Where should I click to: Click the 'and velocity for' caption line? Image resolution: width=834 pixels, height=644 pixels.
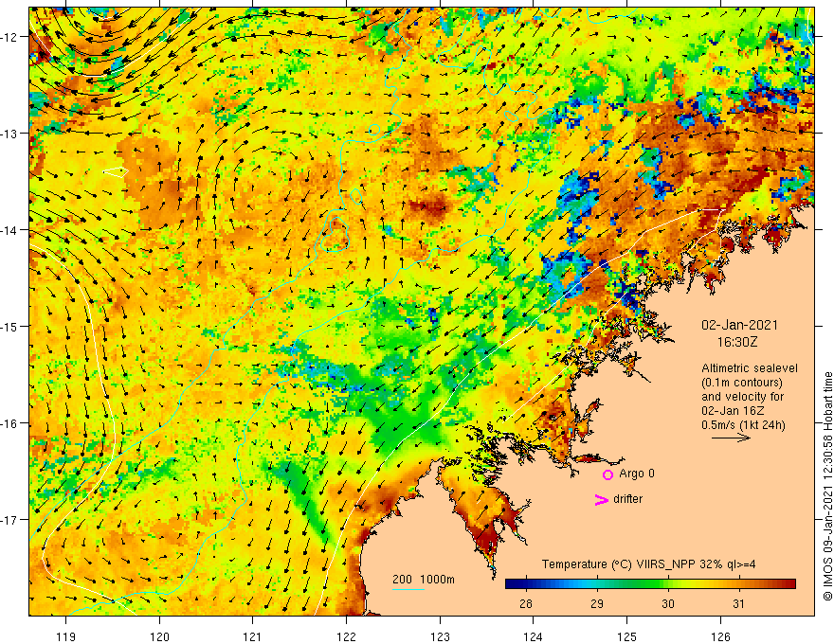[x=742, y=397]
